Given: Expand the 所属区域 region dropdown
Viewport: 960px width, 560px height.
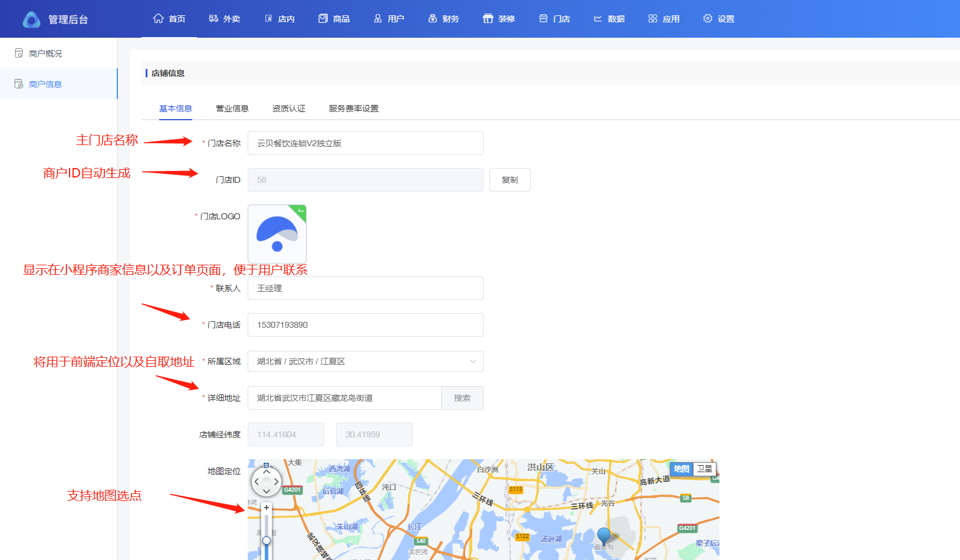Looking at the screenshot, I should (365, 361).
